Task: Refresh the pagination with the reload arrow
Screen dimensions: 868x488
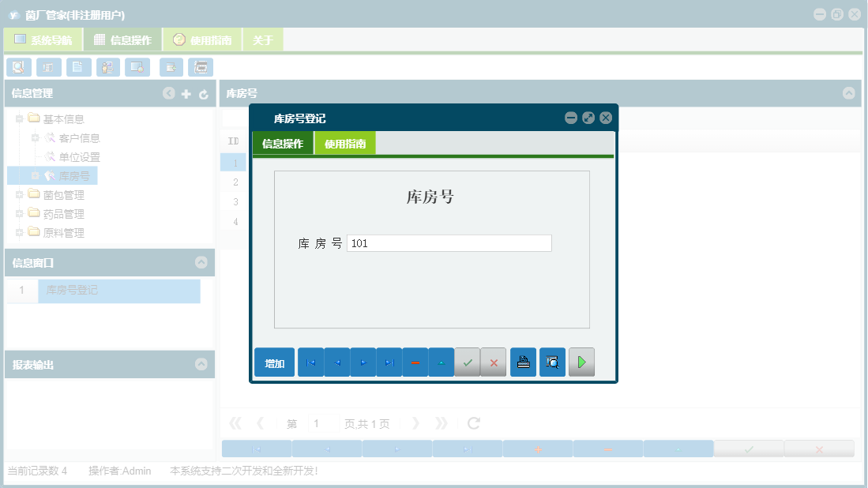Action: pyautogui.click(x=472, y=423)
